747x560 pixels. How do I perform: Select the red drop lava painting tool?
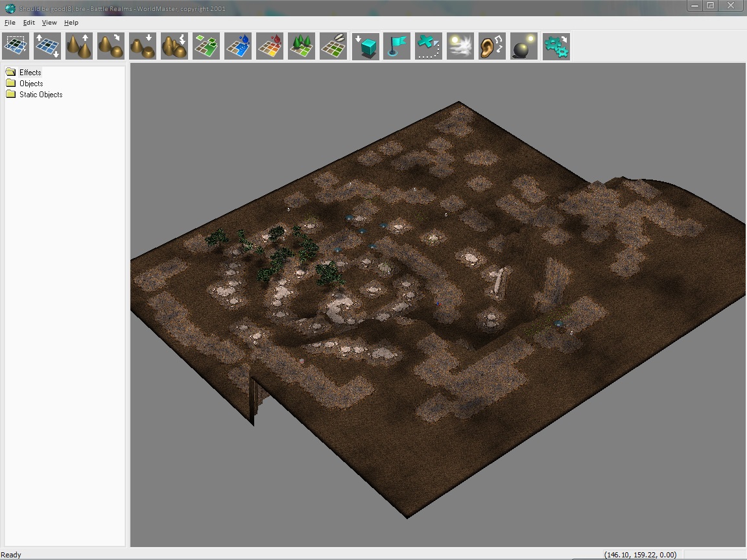[270, 46]
